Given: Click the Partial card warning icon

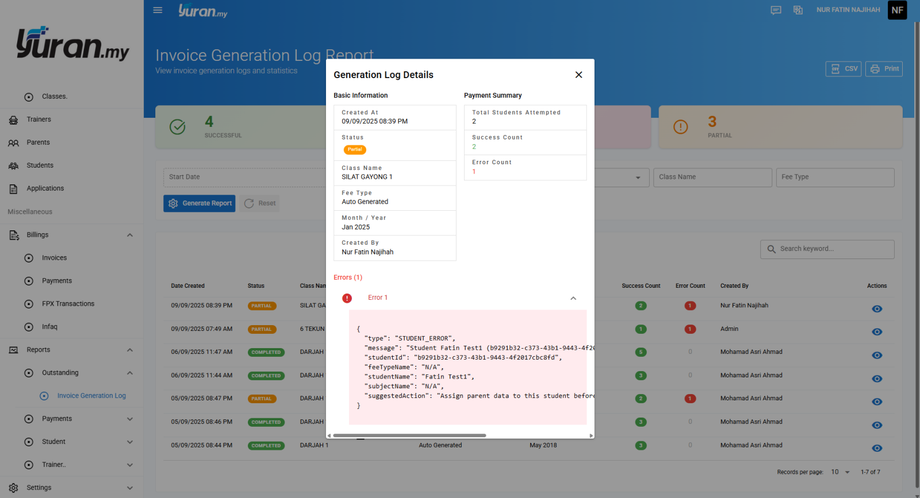Looking at the screenshot, I should coord(680,127).
